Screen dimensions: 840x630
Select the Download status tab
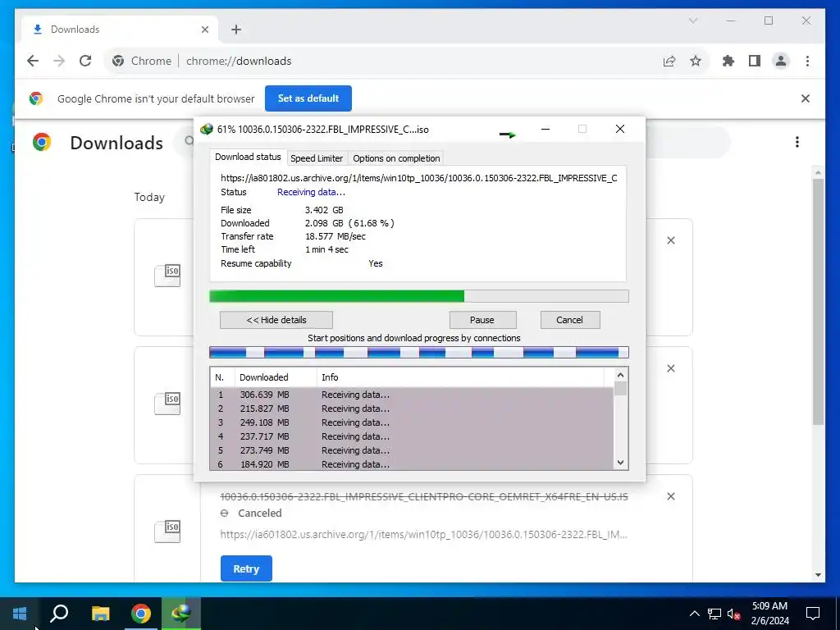pyautogui.click(x=248, y=157)
